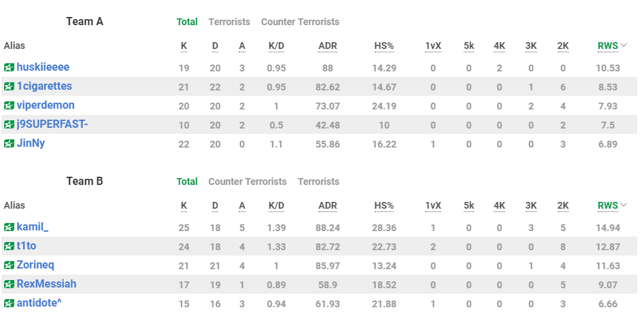This screenshot has width=644, height=329.
Task: Select the Team B Total tab
Action: (x=187, y=181)
